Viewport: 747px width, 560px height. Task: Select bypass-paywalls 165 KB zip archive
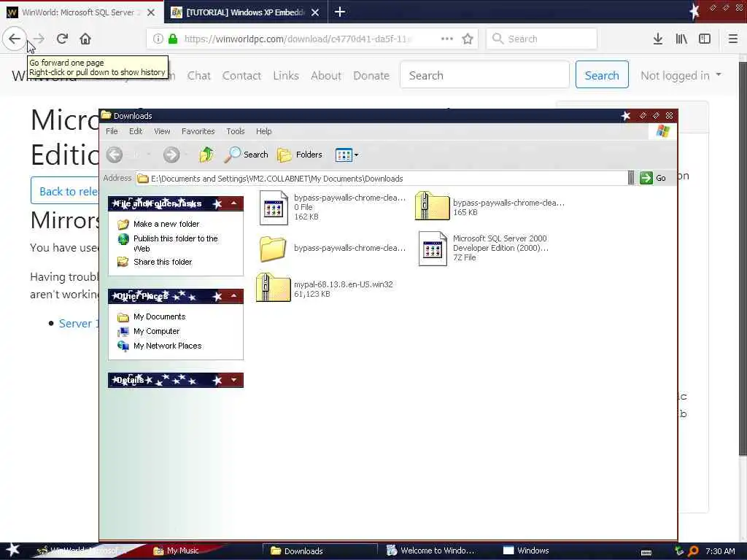tap(489, 206)
